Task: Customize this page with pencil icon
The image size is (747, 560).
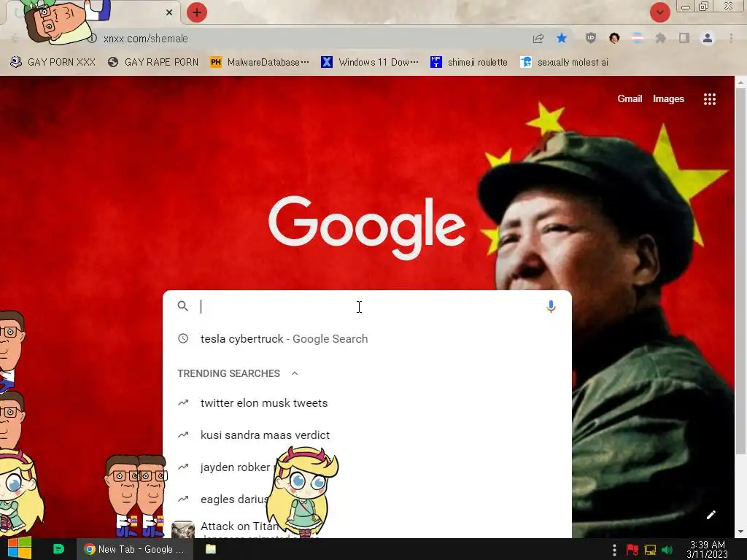Action: click(711, 515)
